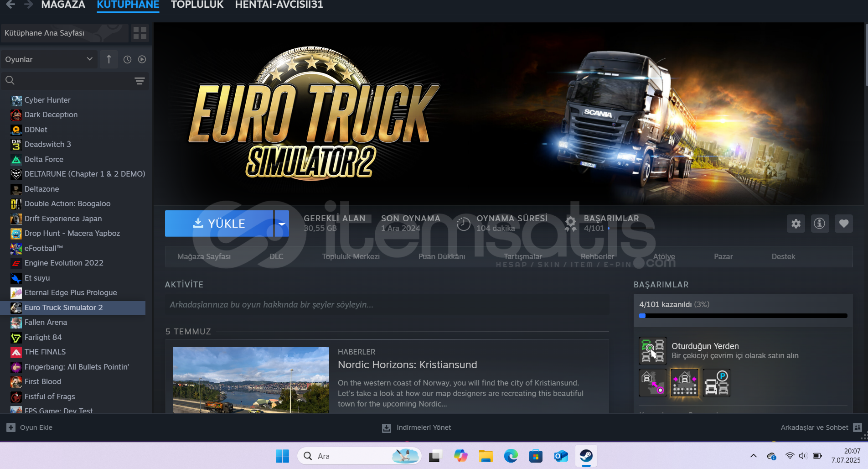868x469 pixels.
Task: Open the MAĞAZA menu
Action: pyautogui.click(x=63, y=5)
